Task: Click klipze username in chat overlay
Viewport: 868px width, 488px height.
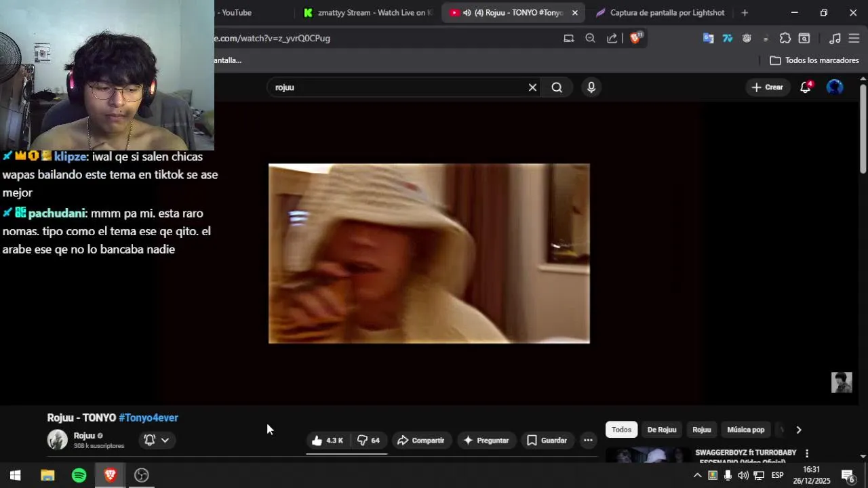Action: click(71, 157)
